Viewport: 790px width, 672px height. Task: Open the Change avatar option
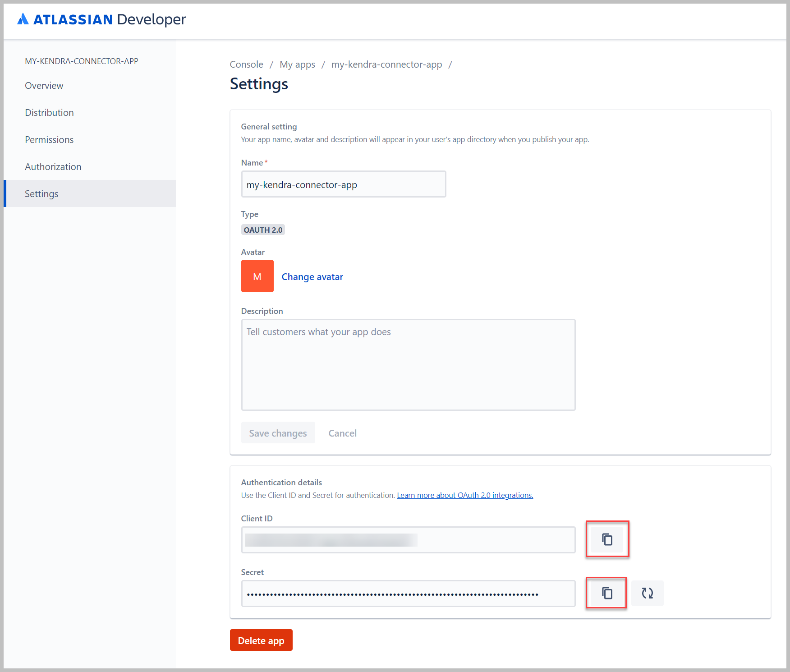tap(312, 276)
